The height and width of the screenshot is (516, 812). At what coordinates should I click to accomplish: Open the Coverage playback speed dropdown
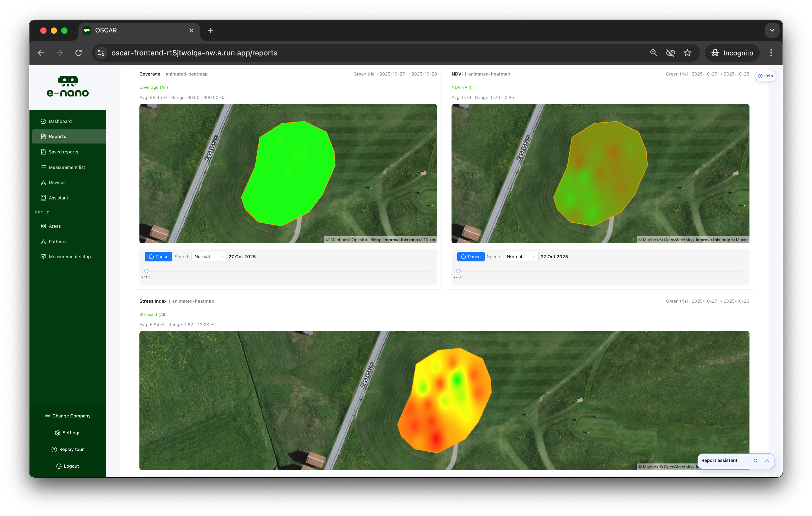[208, 256]
